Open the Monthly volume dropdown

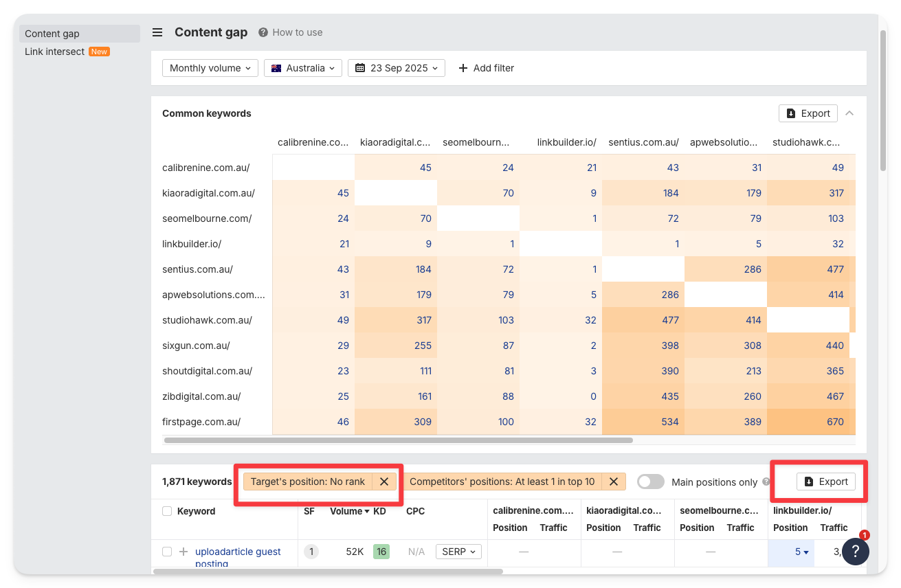pos(210,68)
